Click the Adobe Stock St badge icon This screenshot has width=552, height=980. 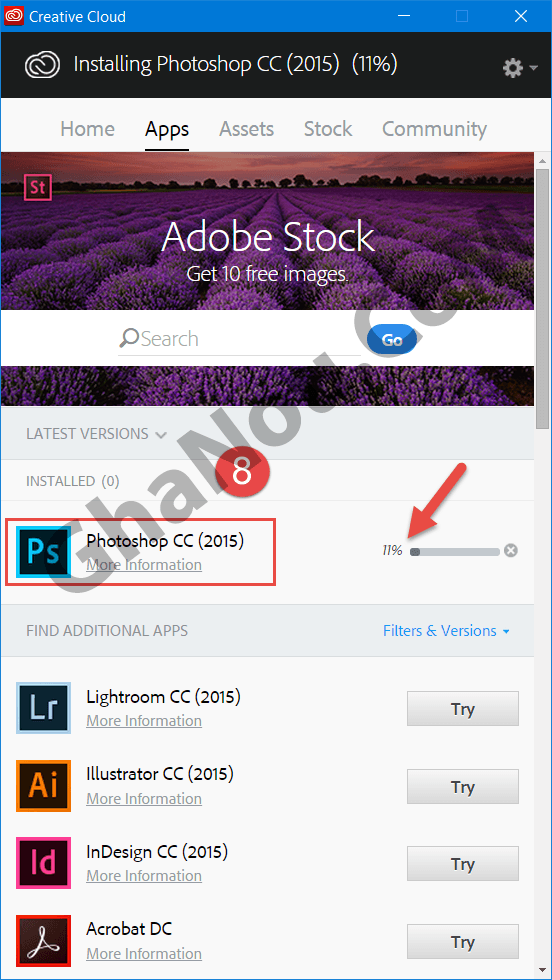38,188
